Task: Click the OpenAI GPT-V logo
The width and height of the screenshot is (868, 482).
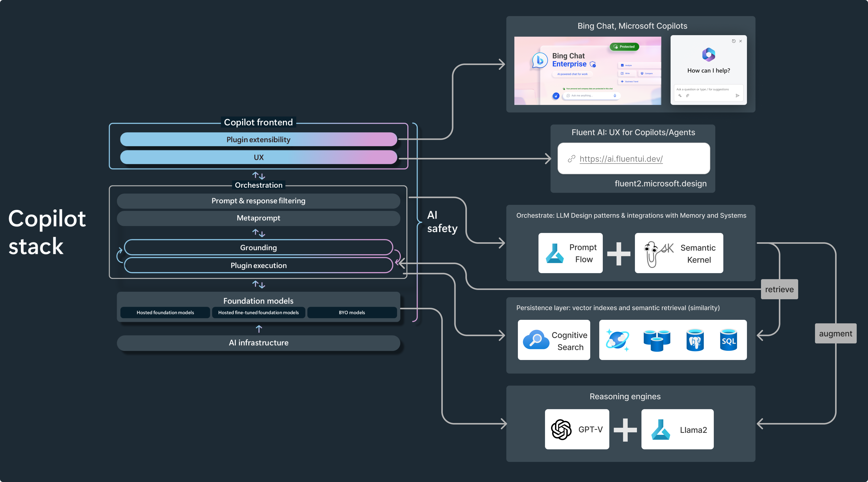Action: [561, 430]
